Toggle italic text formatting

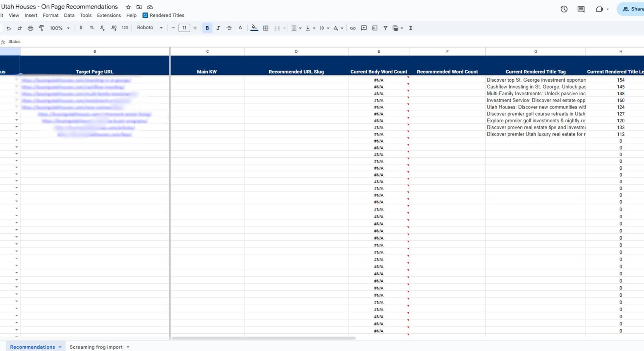point(218,28)
